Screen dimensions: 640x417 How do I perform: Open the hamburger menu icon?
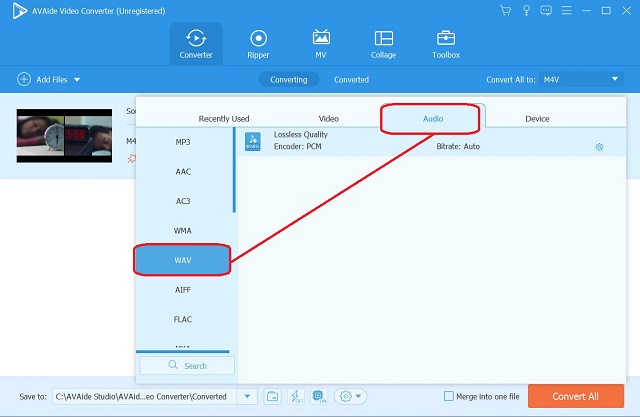tap(566, 11)
